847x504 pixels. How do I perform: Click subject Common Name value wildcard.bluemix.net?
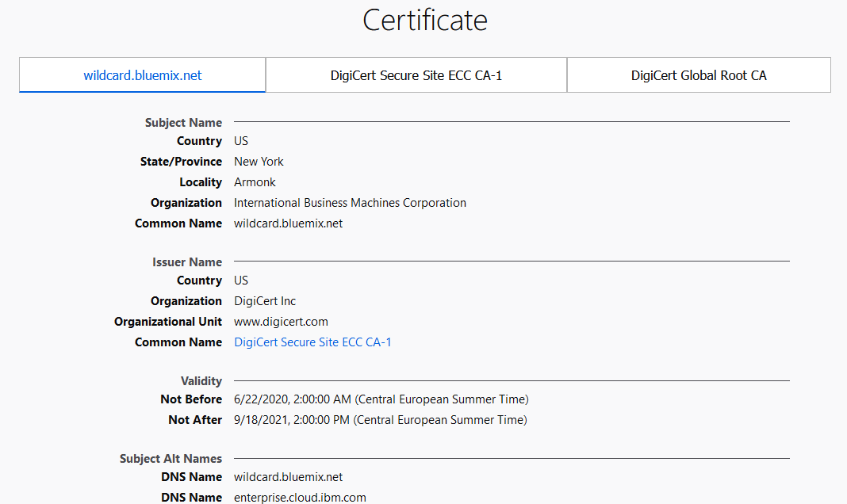[x=288, y=223]
